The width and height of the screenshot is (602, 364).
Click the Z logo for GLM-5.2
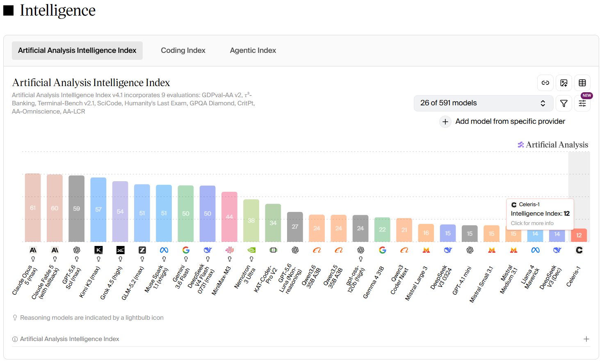(142, 250)
